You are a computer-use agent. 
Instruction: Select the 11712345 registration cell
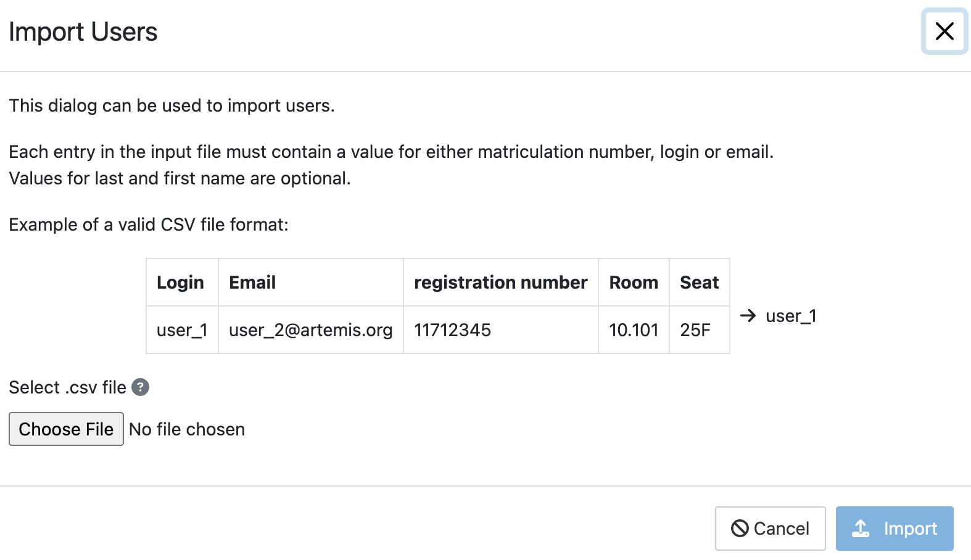452,330
